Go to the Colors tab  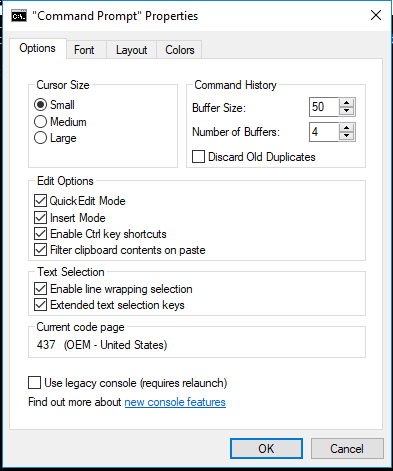click(180, 50)
